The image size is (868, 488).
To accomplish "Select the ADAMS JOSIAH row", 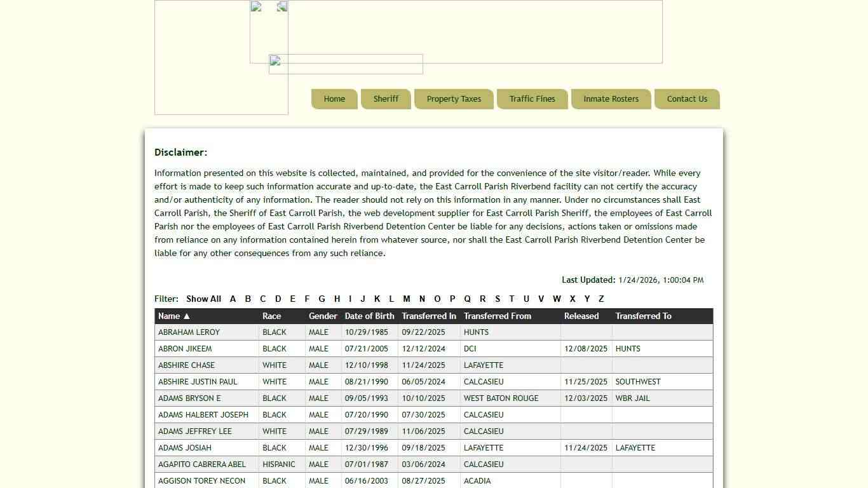I will pos(184,448).
